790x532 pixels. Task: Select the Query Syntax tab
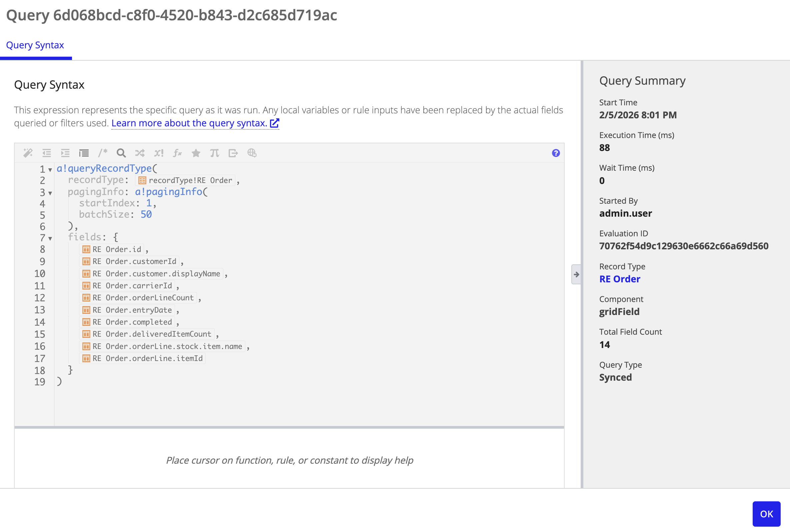(x=35, y=45)
